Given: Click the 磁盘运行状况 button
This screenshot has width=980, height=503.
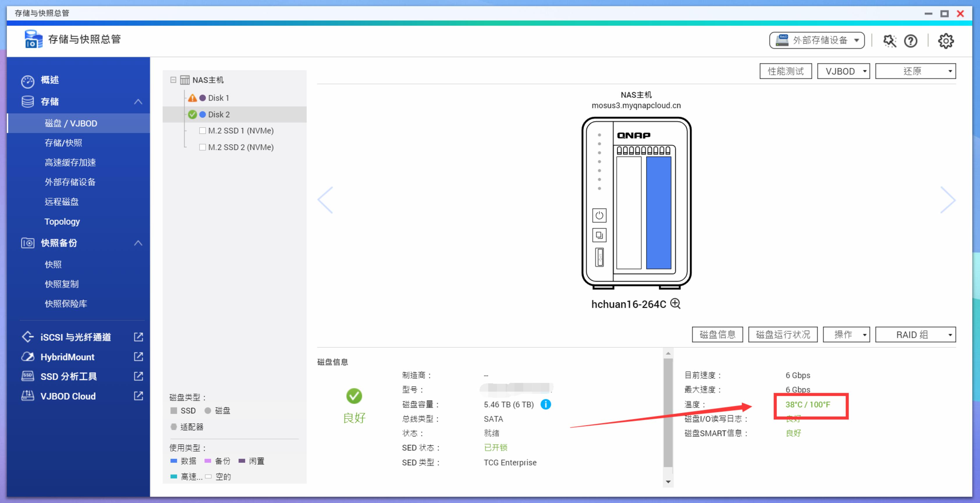Looking at the screenshot, I should [782, 334].
